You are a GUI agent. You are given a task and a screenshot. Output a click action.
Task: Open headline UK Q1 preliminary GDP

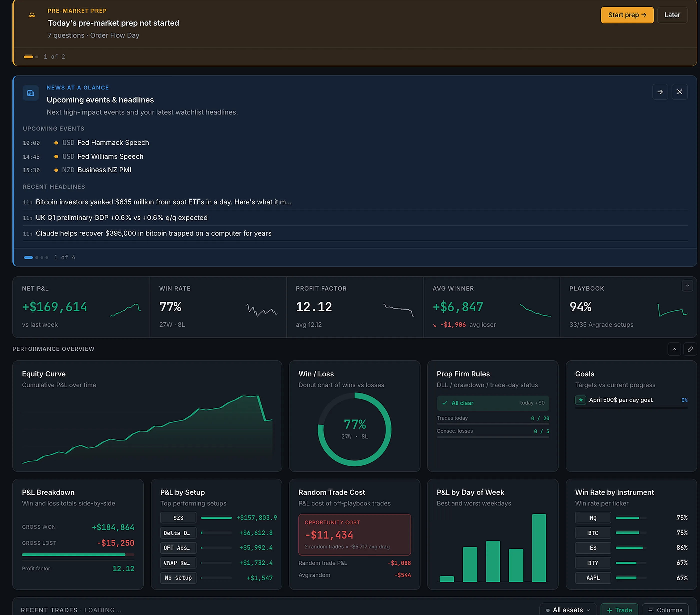(121, 218)
